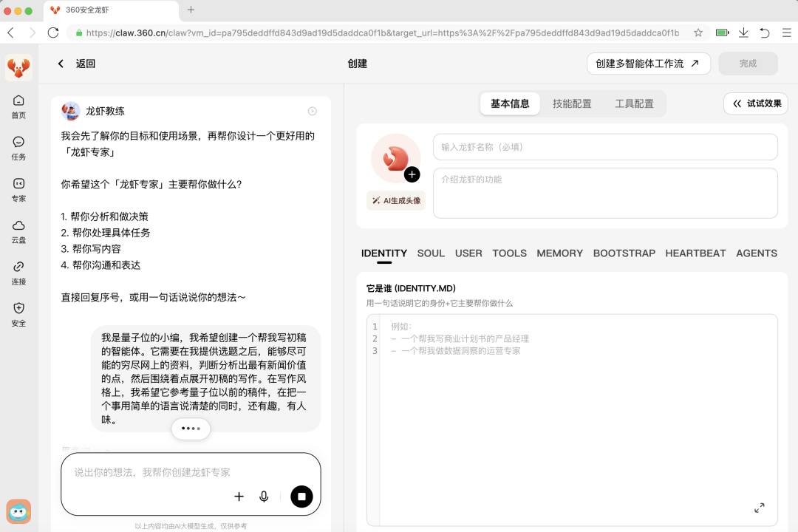Click the battery extension icon in toolbar
The height and width of the screenshot is (532, 798).
722,33
